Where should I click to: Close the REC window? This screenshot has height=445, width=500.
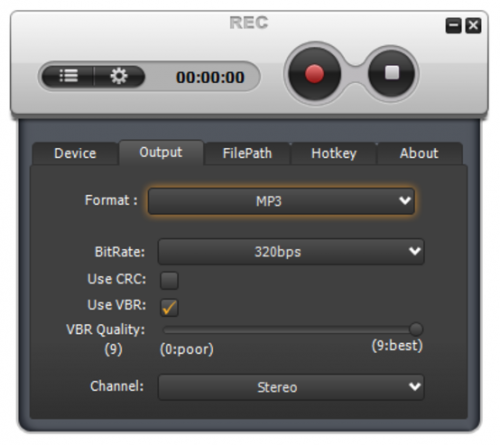coord(473,26)
